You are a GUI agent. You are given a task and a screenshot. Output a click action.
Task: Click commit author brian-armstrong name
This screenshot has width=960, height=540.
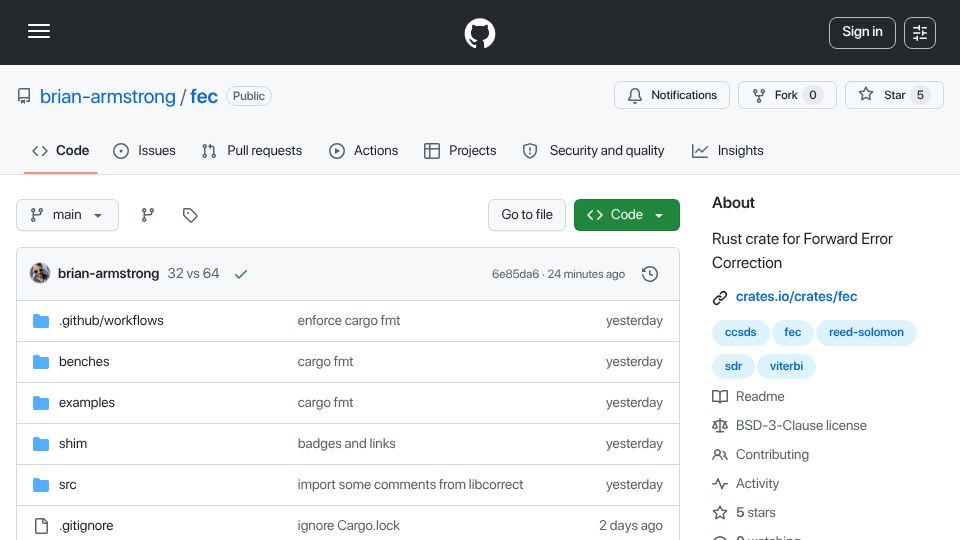[108, 274]
